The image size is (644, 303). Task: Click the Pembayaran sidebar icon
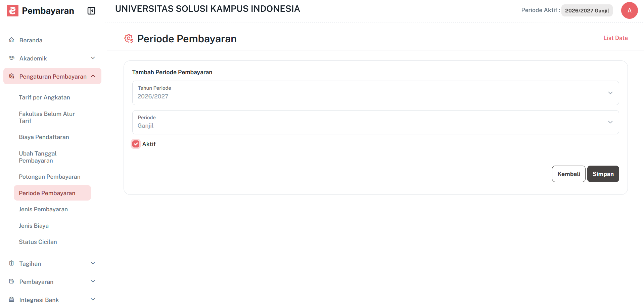tap(11, 282)
